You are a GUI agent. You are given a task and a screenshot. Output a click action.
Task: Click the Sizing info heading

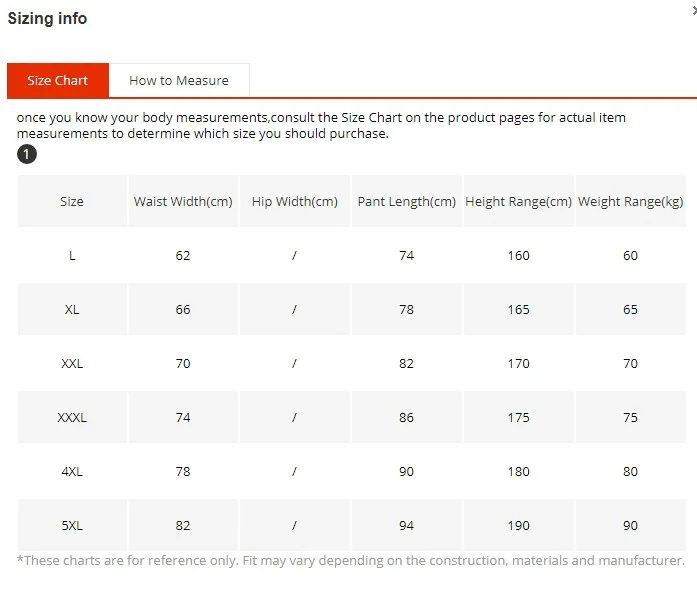48,18
